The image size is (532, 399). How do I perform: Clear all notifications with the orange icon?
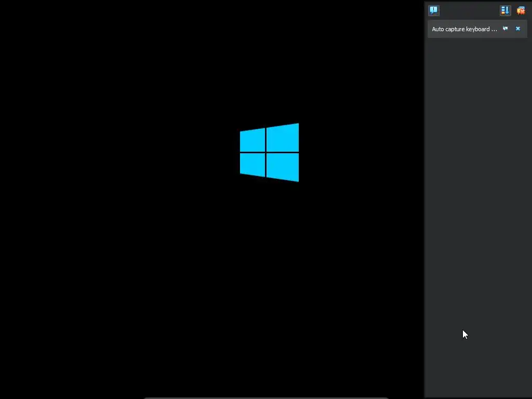pos(521,10)
